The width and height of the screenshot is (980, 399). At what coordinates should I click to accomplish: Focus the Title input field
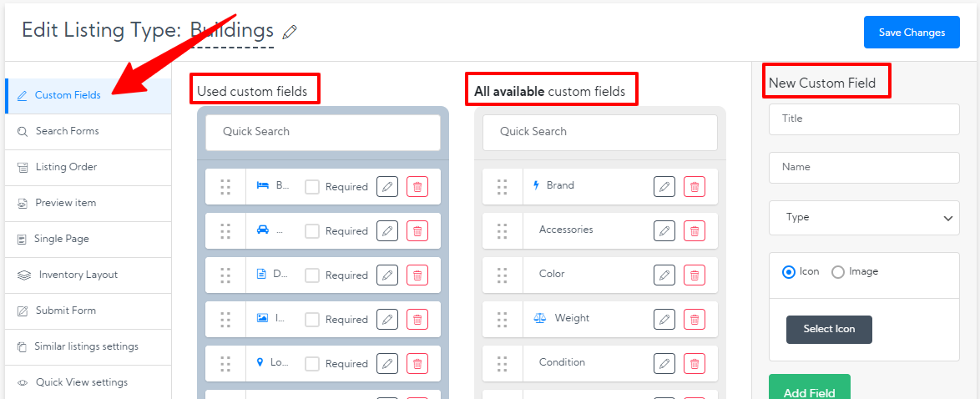point(864,119)
